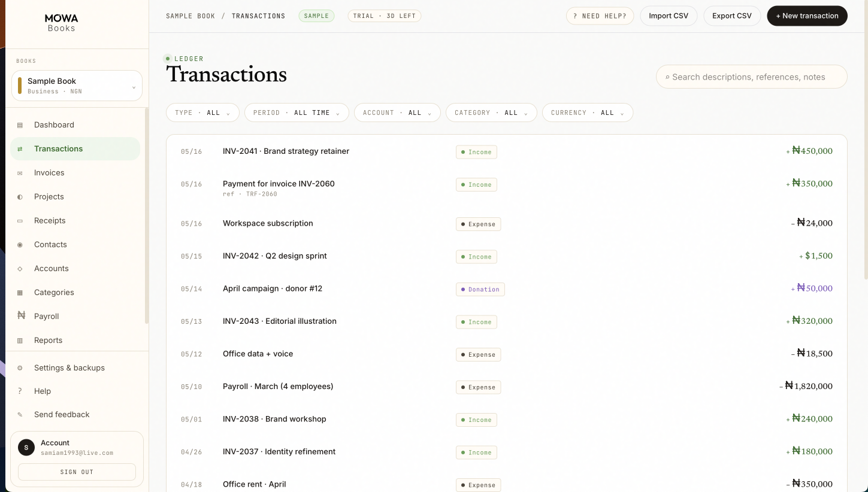The image size is (868, 492).
Task: Click the Payroll naira icon
Action: pyautogui.click(x=21, y=316)
